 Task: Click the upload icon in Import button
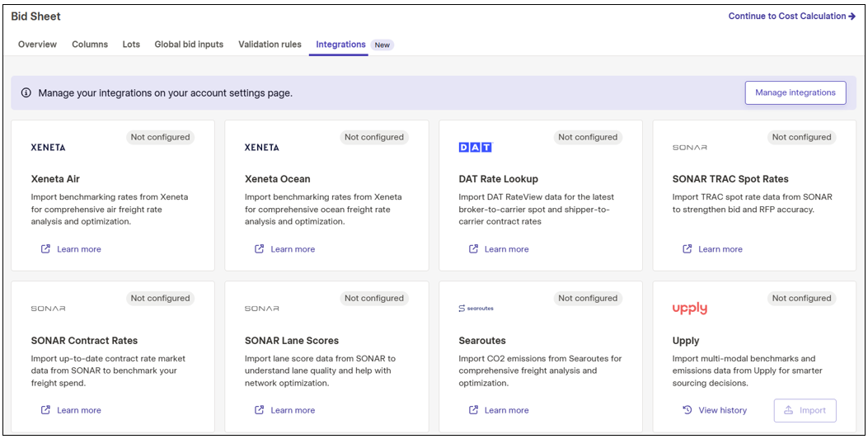click(789, 410)
